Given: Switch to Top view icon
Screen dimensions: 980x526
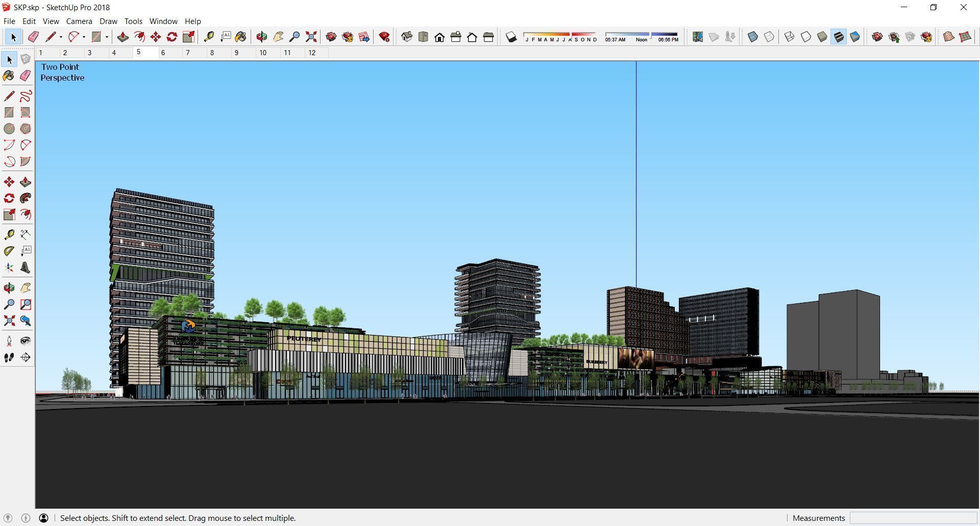Looking at the screenshot, I should (x=423, y=37).
